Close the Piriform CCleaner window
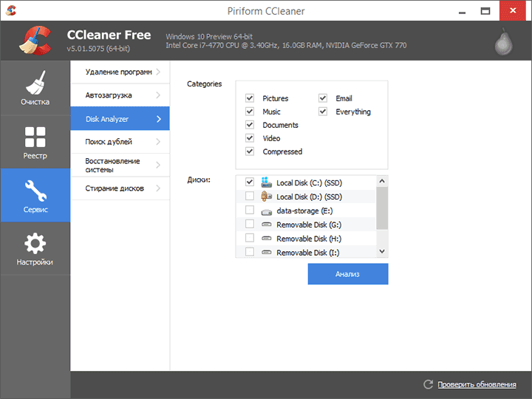This screenshot has width=532, height=399. (512, 10)
